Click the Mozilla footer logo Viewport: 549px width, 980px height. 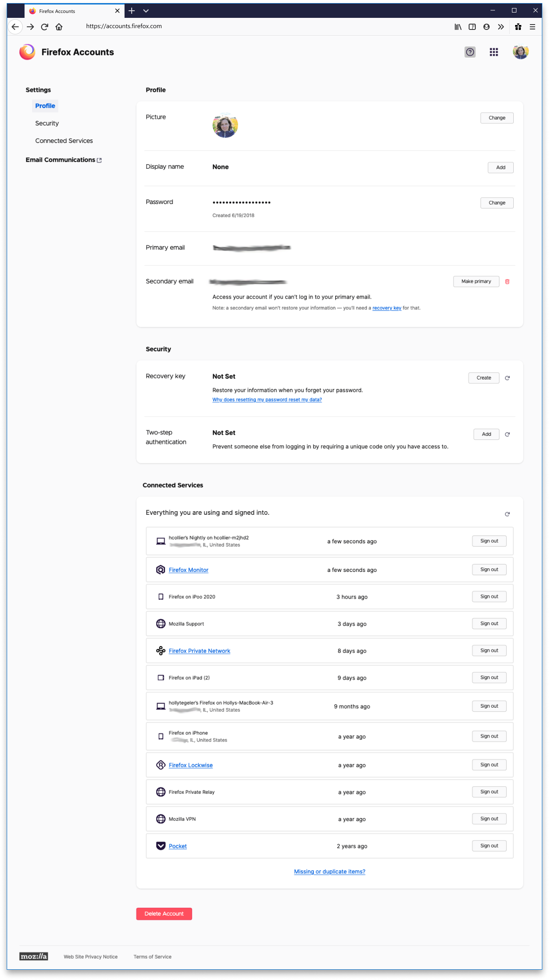click(33, 956)
